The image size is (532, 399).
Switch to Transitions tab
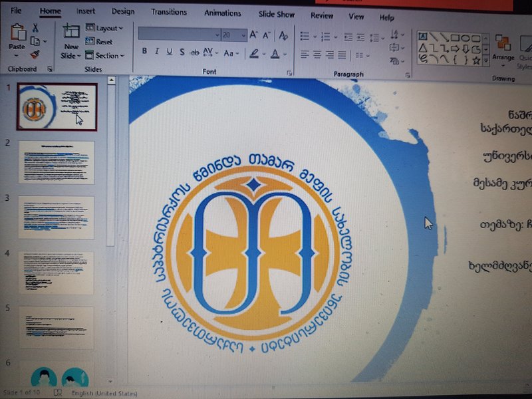(169, 12)
